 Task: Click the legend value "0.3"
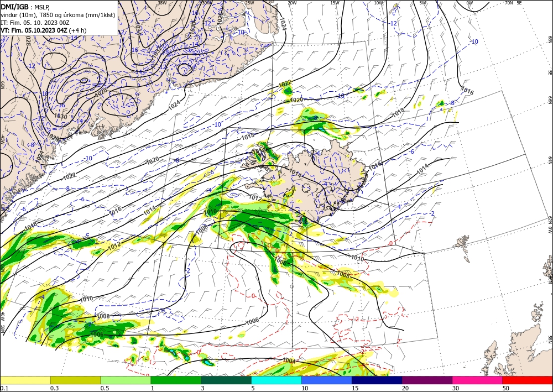(x=54, y=388)
